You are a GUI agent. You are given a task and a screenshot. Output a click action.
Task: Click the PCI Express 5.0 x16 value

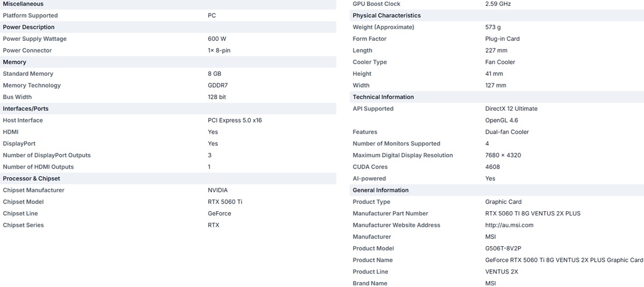pos(235,120)
